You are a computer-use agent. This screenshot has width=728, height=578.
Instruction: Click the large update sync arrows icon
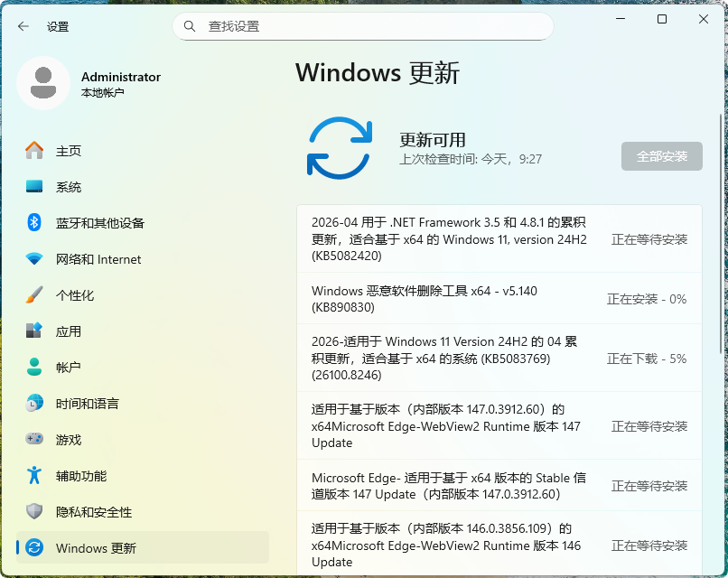pos(340,148)
